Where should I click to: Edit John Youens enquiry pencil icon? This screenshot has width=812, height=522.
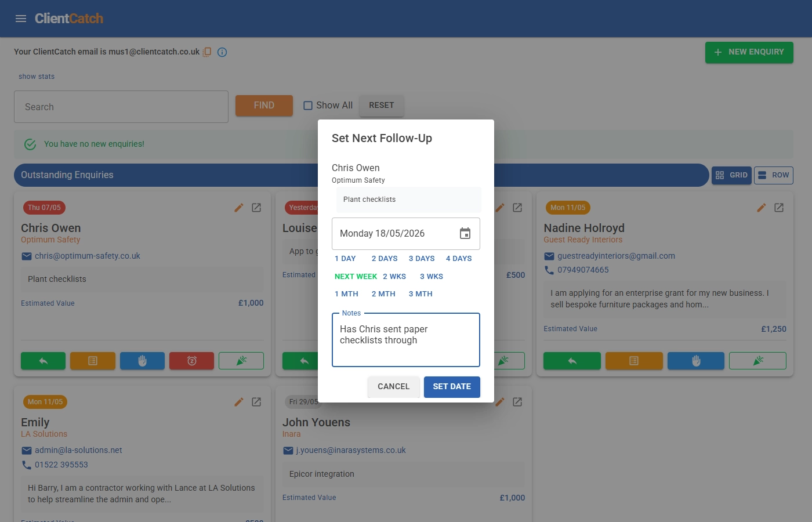(x=500, y=402)
